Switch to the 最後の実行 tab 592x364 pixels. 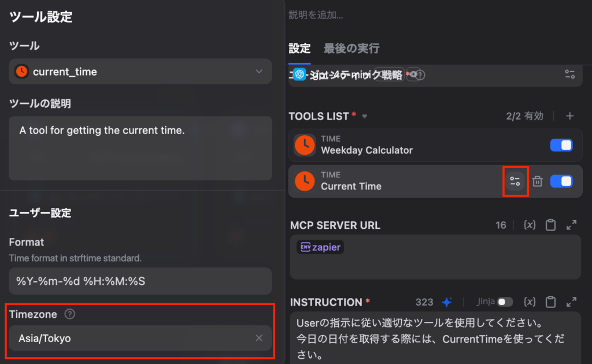(351, 48)
